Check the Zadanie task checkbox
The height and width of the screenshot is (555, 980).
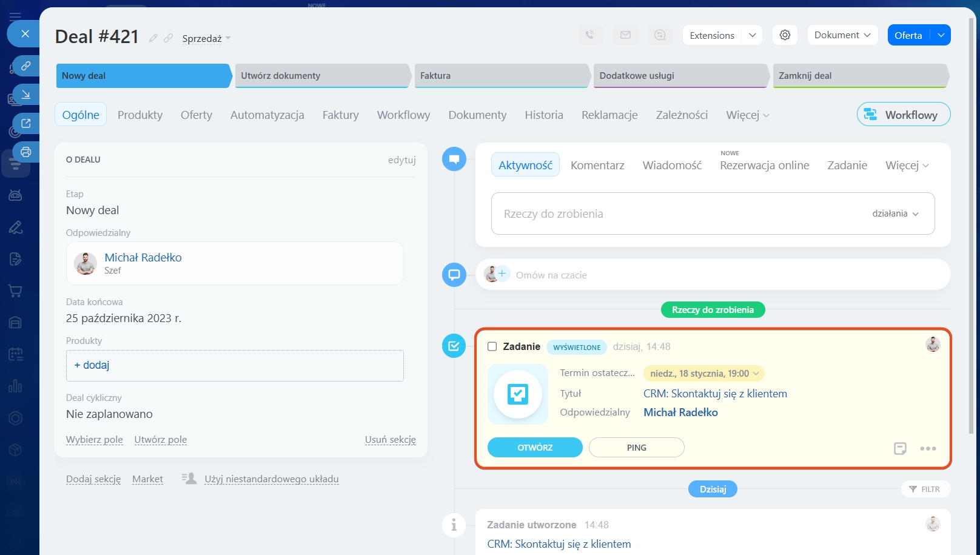[492, 346]
